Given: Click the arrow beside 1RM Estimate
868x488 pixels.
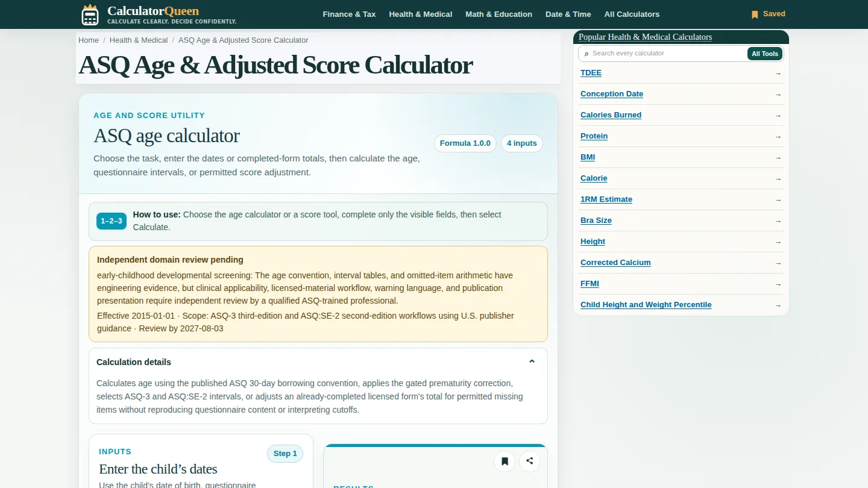Looking at the screenshot, I should point(778,200).
